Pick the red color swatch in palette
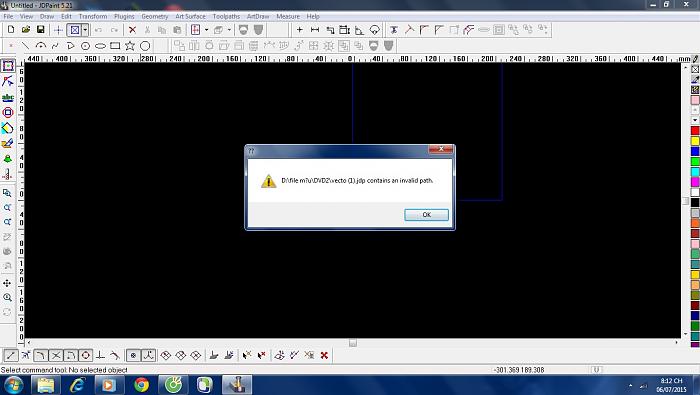The height and width of the screenshot is (395, 700). tap(695, 130)
